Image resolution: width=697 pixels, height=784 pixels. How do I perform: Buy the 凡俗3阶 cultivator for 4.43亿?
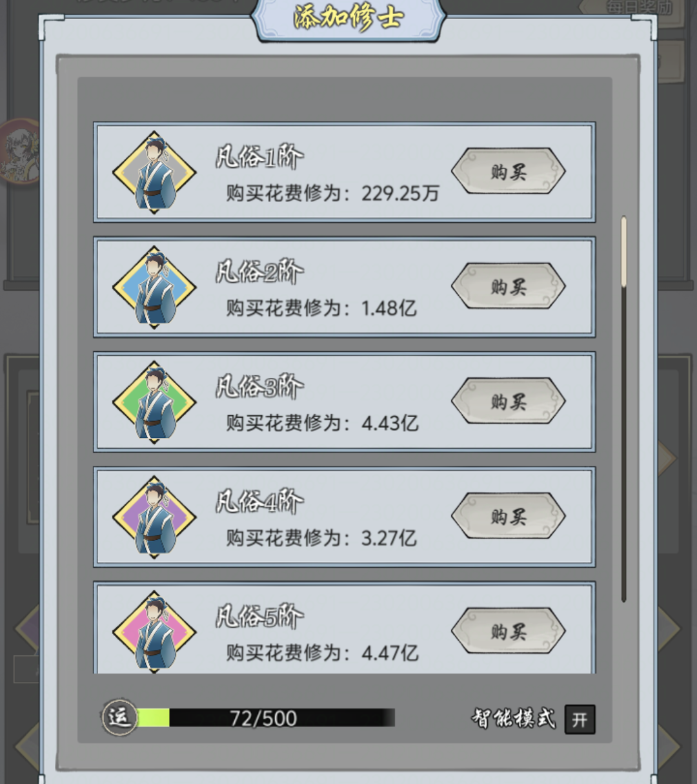(508, 401)
